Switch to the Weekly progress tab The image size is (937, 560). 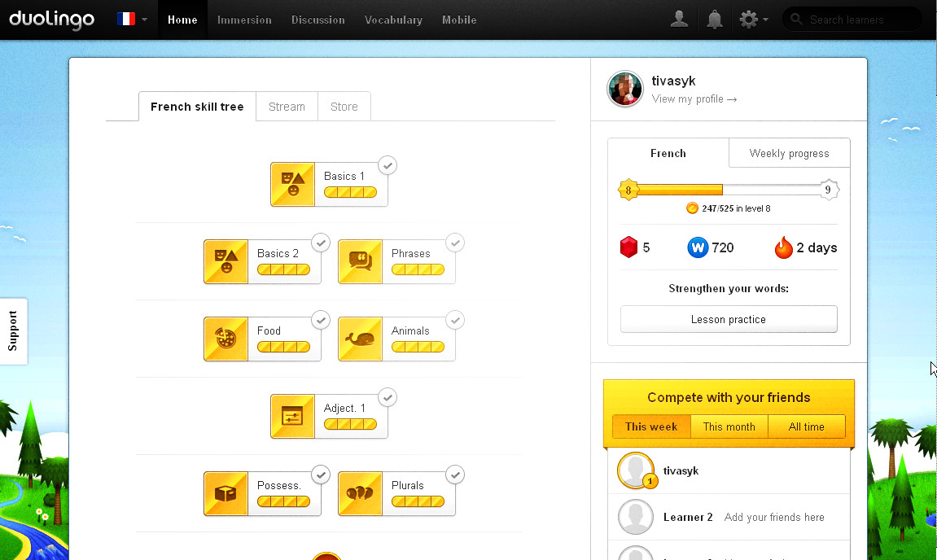(790, 153)
